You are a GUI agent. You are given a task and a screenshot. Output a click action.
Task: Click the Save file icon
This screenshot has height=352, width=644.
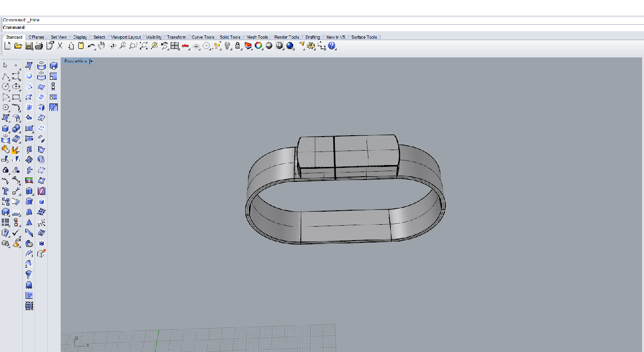click(28, 46)
